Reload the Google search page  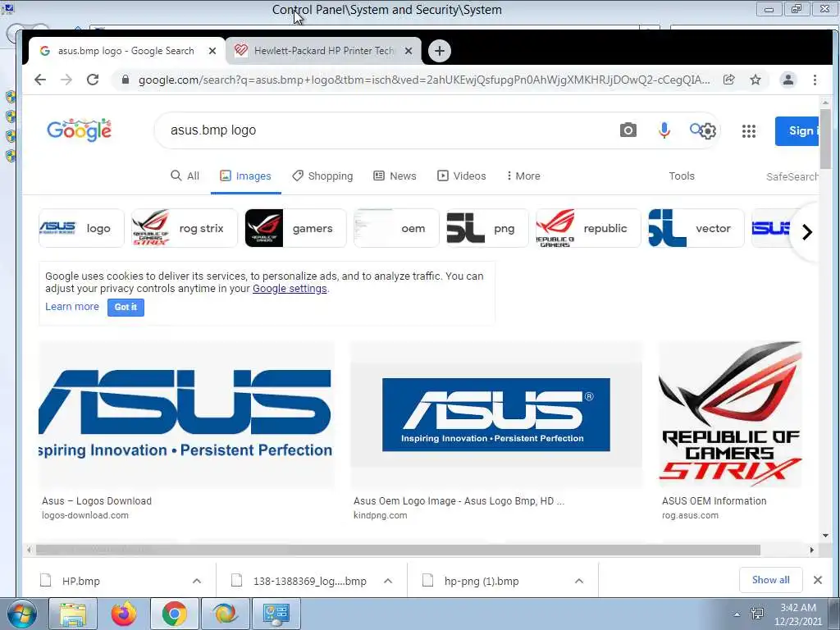click(93, 80)
